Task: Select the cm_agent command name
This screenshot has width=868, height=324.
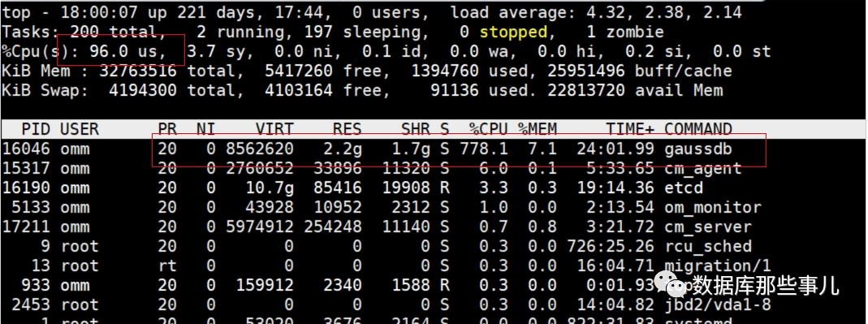Action: coord(703,168)
